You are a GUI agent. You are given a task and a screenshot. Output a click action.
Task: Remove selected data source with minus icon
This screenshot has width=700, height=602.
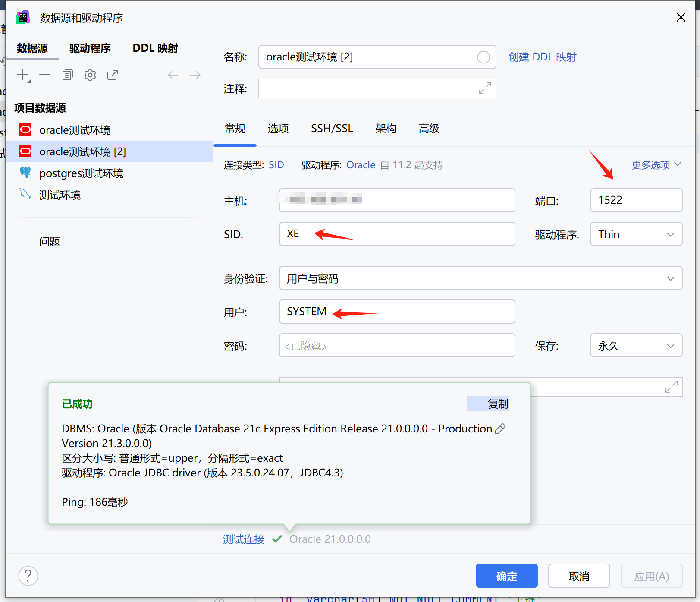tap(45, 75)
